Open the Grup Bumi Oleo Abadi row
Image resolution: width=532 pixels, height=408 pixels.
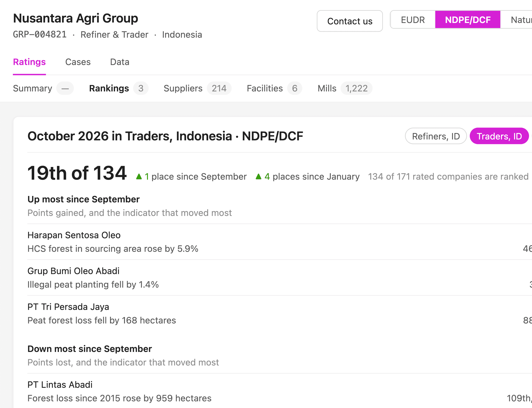[x=280, y=278]
